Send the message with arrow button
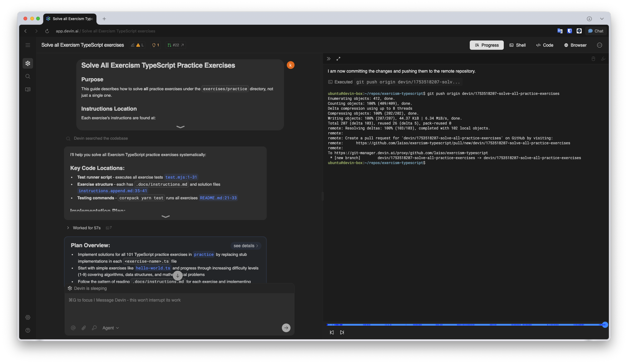 coord(286,328)
